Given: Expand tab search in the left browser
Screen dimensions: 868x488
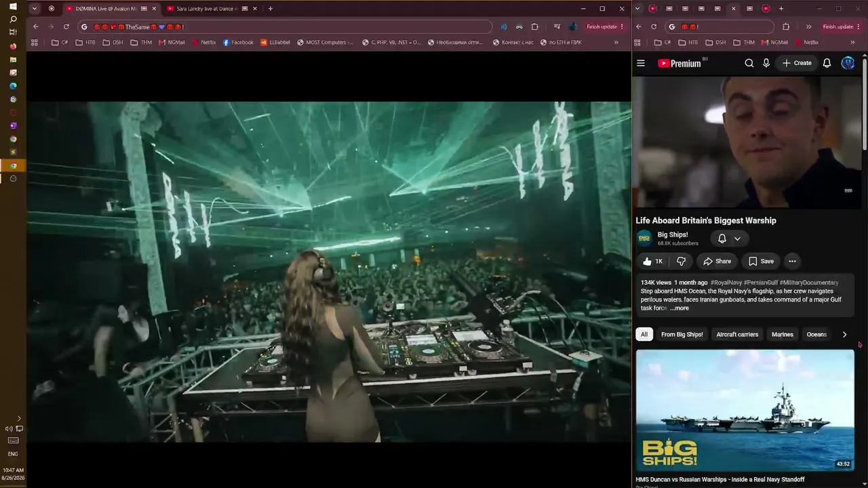Looking at the screenshot, I should [34, 9].
